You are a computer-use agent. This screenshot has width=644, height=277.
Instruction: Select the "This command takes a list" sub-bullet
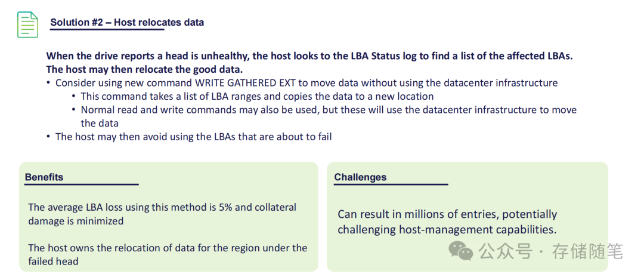point(256,96)
